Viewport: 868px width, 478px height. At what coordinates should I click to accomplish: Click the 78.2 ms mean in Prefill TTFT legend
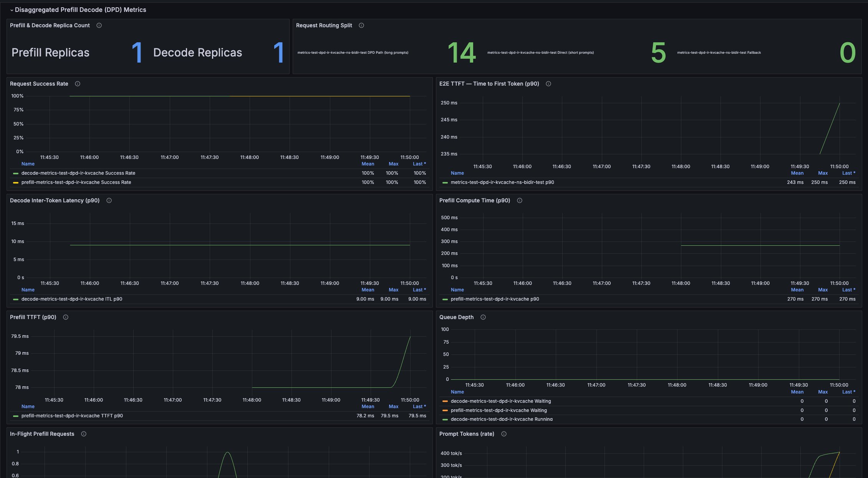point(365,416)
